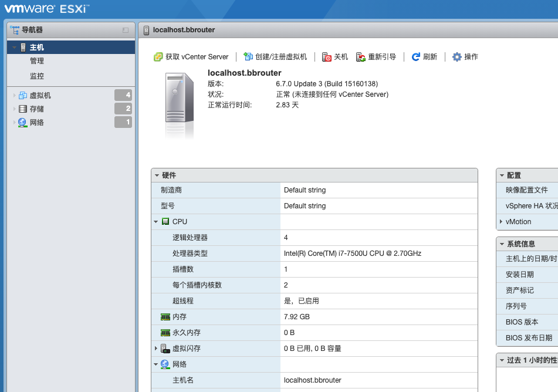Open 管理 under host
The width and height of the screenshot is (558, 392).
tap(37, 61)
